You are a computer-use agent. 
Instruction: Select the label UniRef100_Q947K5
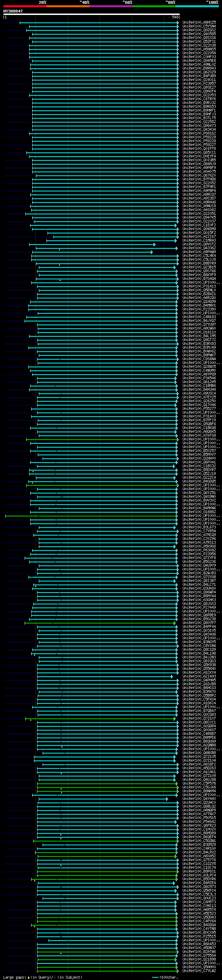coord(199,218)
